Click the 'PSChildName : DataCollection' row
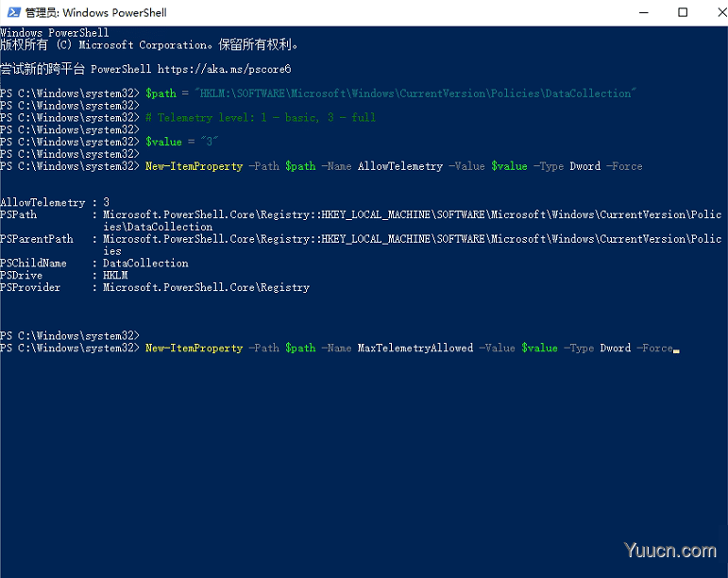 click(94, 263)
